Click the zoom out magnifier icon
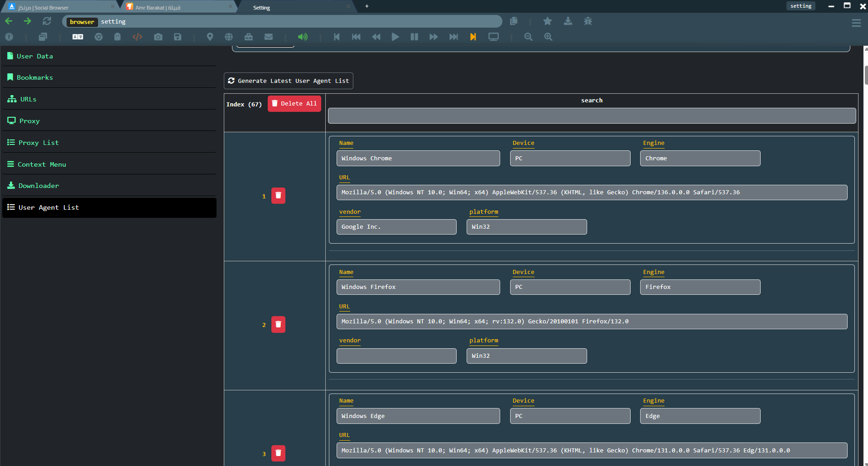 click(528, 37)
